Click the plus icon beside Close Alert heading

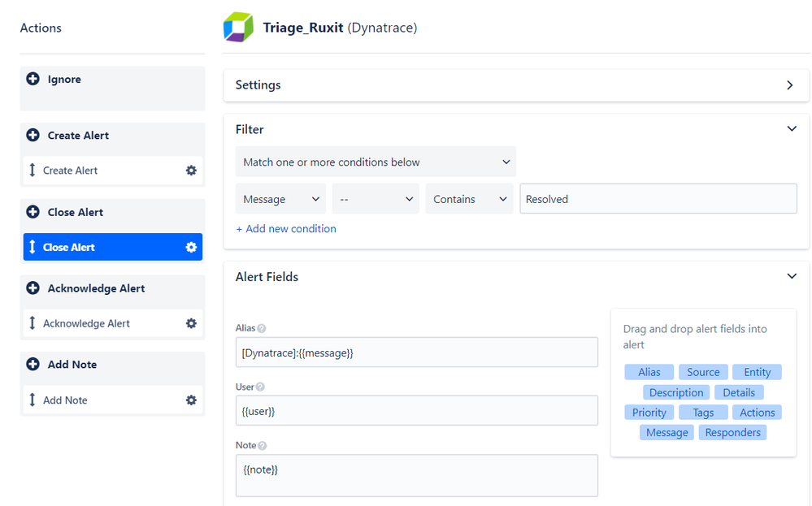(33, 212)
